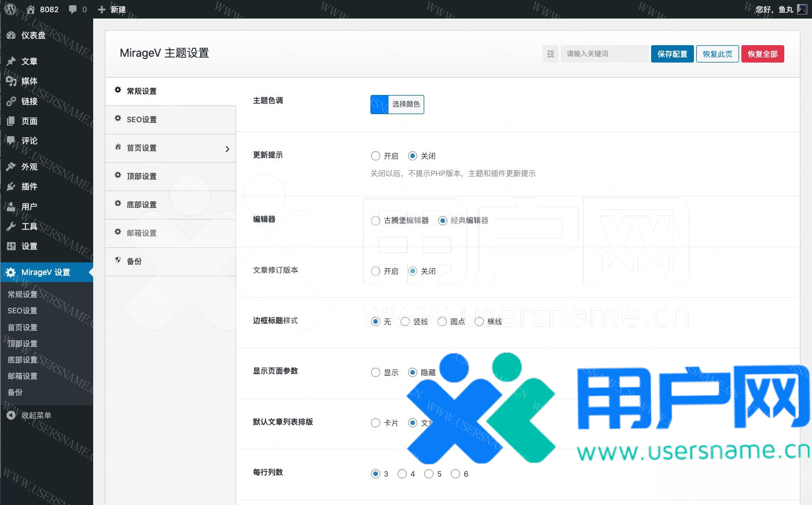The height and width of the screenshot is (505, 812).
Task: Click the WordPress logo icon
Action: [x=10, y=9]
